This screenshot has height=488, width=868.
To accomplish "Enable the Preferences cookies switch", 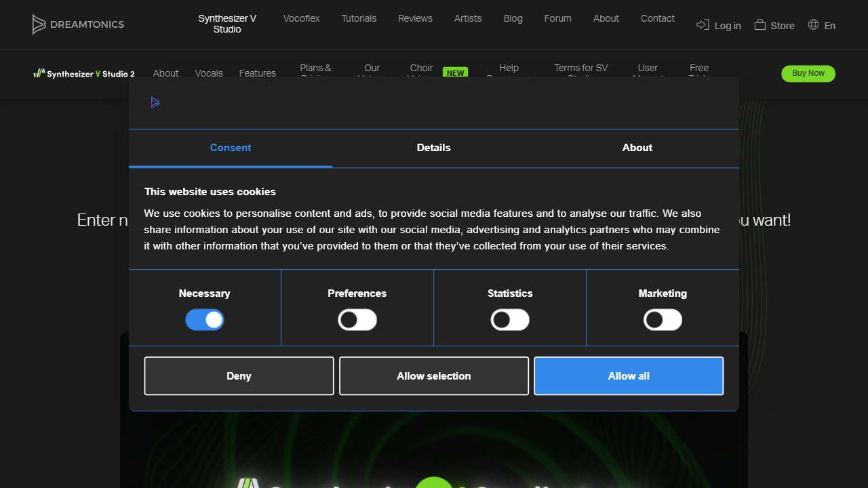I will (357, 320).
